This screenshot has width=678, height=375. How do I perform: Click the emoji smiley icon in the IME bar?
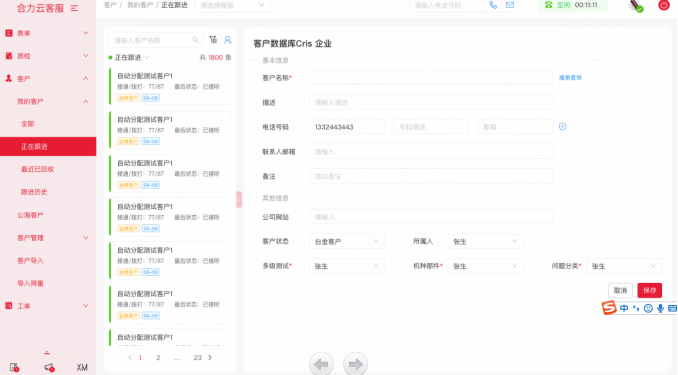648,308
